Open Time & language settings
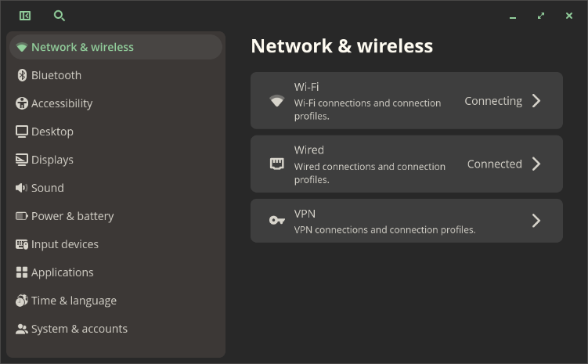This screenshot has width=588, height=364. click(74, 301)
